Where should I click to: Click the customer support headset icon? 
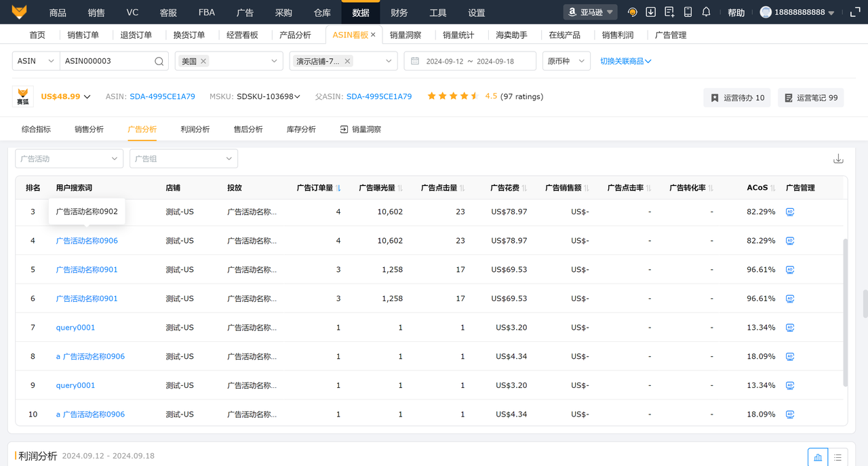[x=633, y=12]
